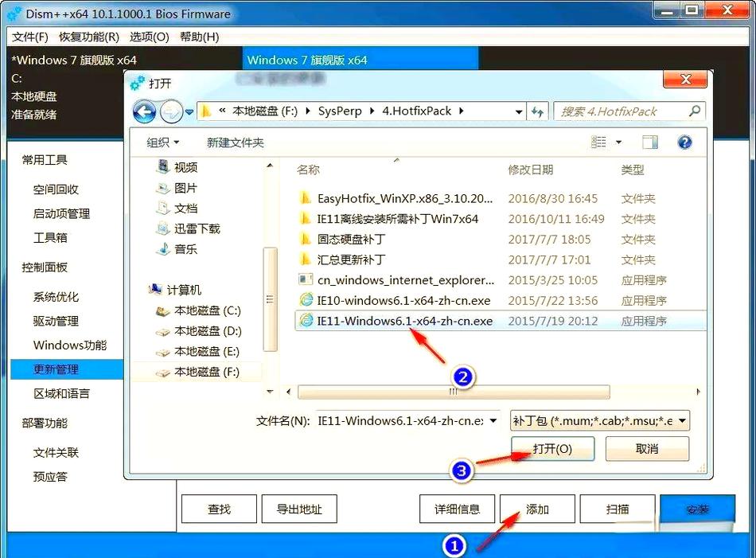Select 迅雷下载 in the navigation pane
The height and width of the screenshot is (558, 756).
188,228
